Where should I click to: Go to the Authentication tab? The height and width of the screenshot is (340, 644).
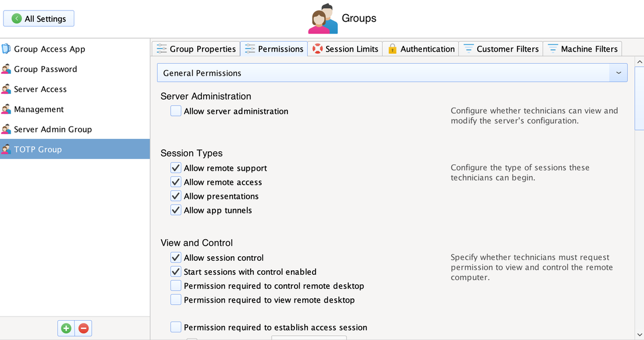tap(421, 49)
